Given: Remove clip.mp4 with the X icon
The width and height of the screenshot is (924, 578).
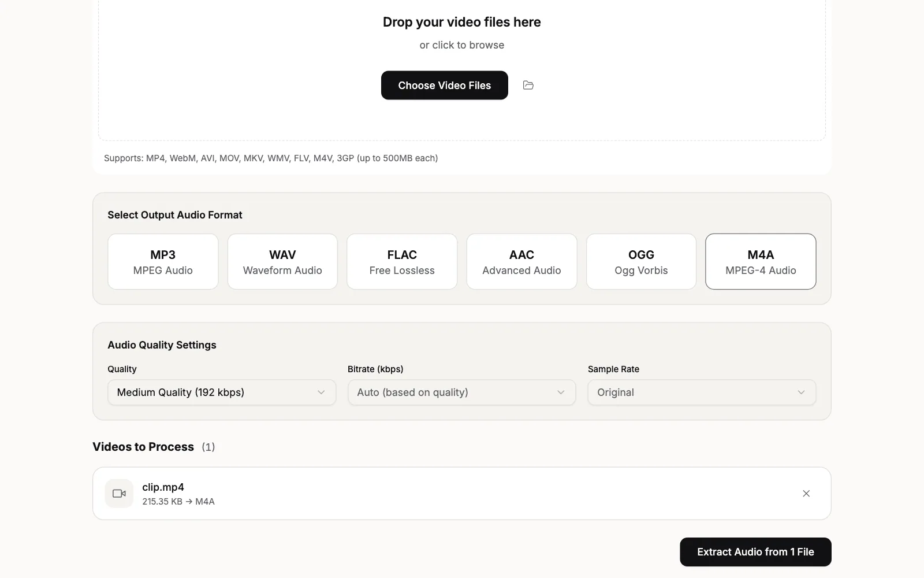Looking at the screenshot, I should [x=806, y=494].
